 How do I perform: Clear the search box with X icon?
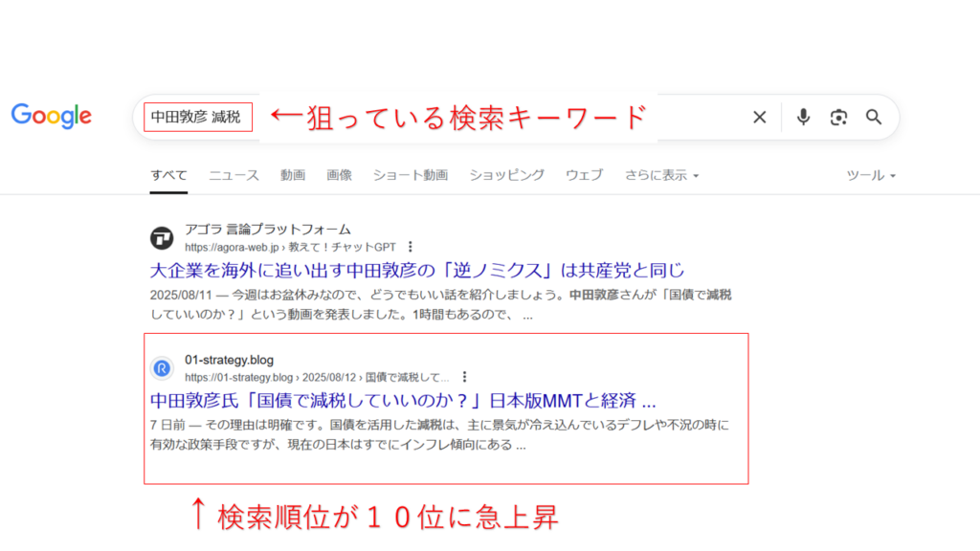(x=759, y=117)
